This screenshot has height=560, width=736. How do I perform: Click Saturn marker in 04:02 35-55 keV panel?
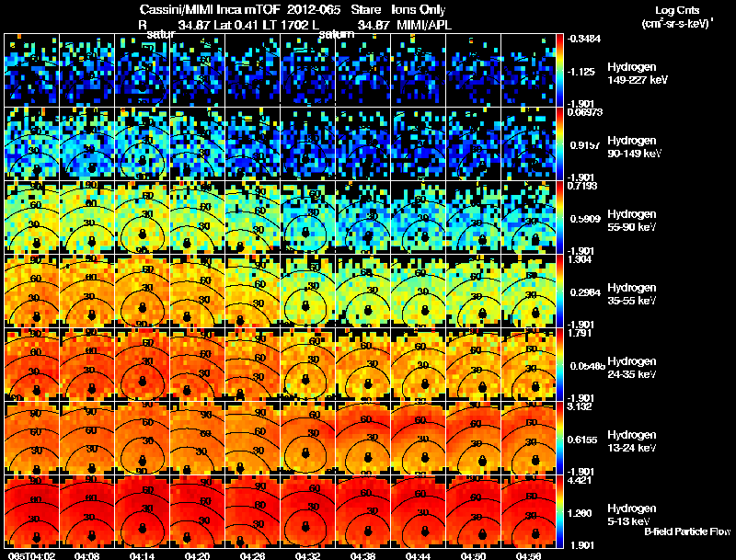37,316
